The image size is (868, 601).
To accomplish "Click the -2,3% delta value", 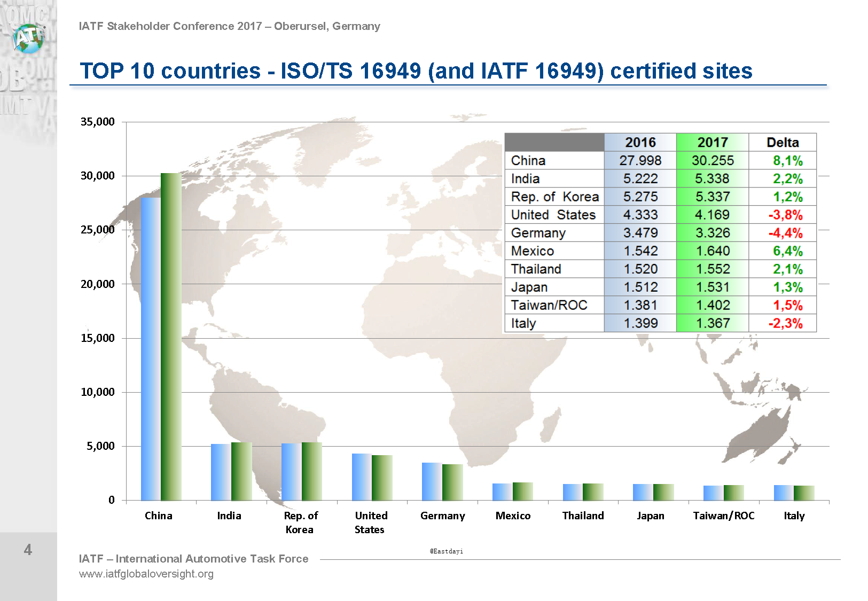I will coord(785,323).
